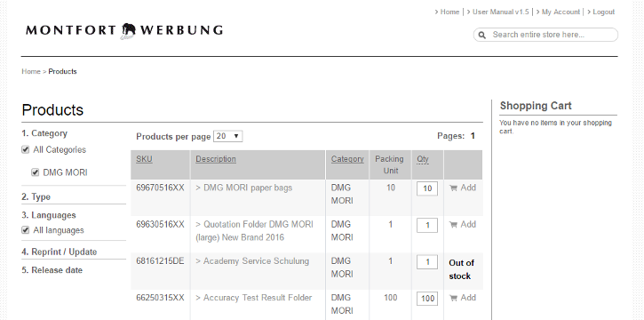Open the Products per page dropdown
Viewport: 644px width, 320px height.
(x=228, y=136)
